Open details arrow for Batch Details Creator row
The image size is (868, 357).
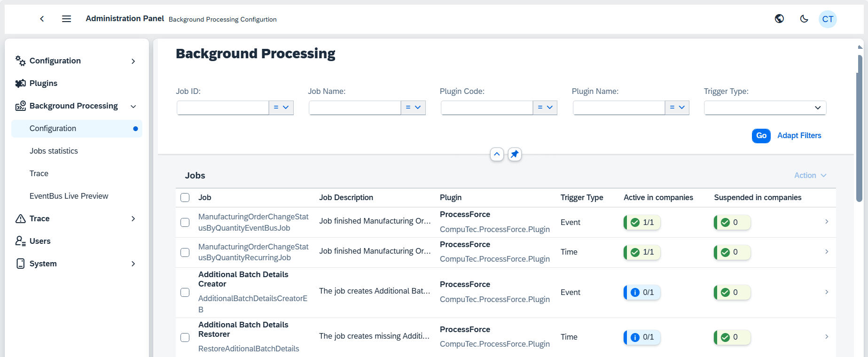point(827,292)
